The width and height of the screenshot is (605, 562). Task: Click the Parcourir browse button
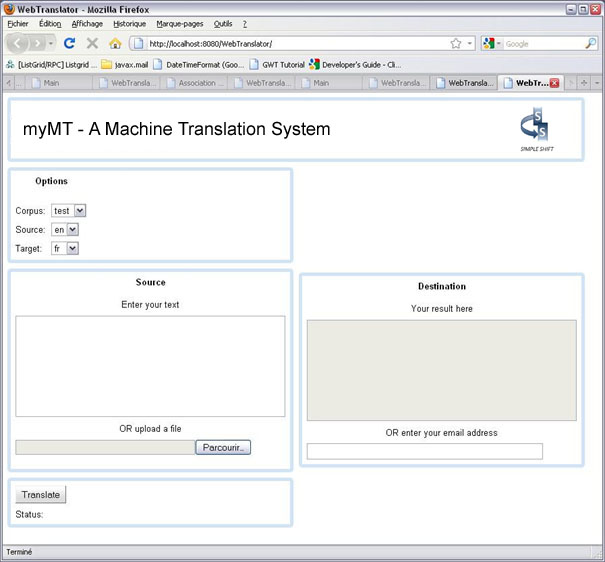(x=223, y=447)
